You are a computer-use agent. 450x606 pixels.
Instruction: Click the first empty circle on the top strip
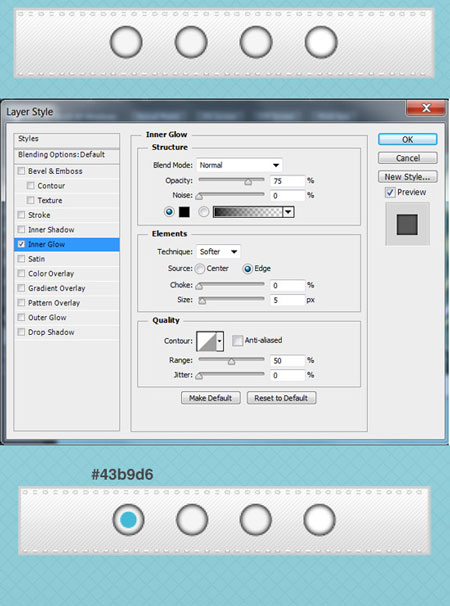coord(126,42)
